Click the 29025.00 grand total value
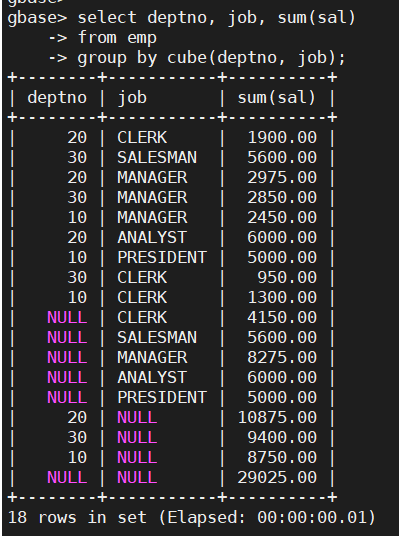The width and height of the screenshot is (399, 536). [x=277, y=478]
